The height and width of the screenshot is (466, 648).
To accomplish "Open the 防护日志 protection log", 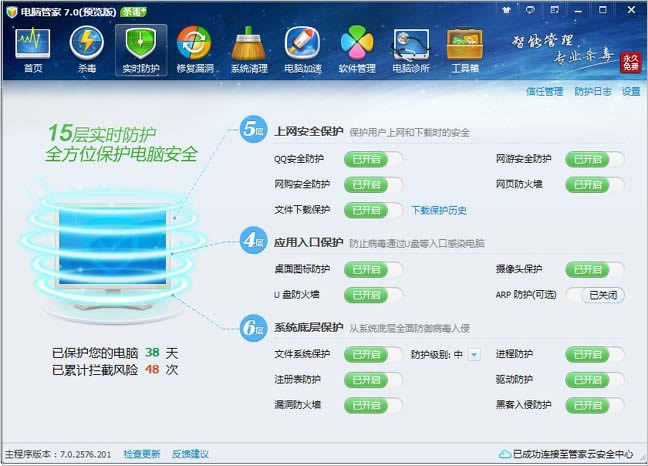I will pyautogui.click(x=593, y=91).
